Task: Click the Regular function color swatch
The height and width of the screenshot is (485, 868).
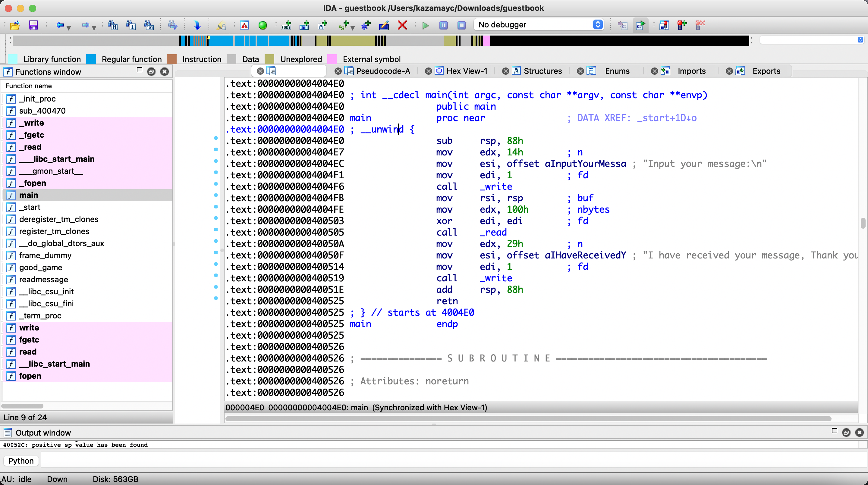Action: [x=91, y=59]
